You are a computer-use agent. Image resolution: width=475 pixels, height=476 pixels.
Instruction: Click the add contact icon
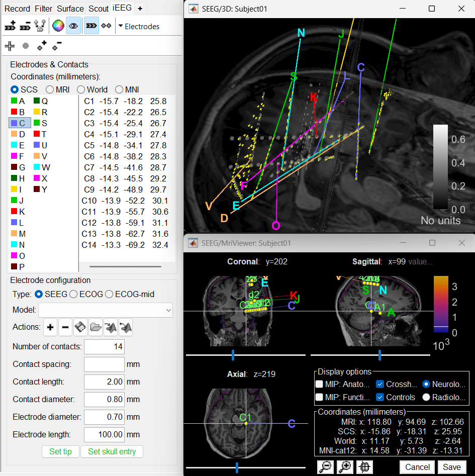(42, 46)
